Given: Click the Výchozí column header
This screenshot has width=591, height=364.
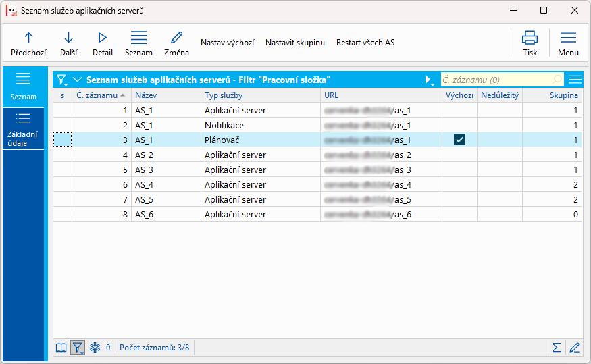Looking at the screenshot, I should (x=459, y=95).
